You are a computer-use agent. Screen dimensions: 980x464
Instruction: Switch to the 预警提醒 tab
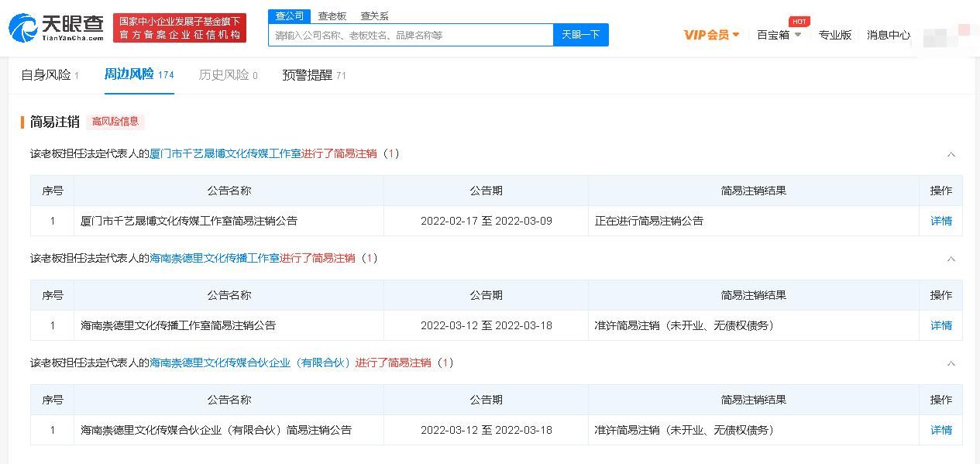(306, 74)
